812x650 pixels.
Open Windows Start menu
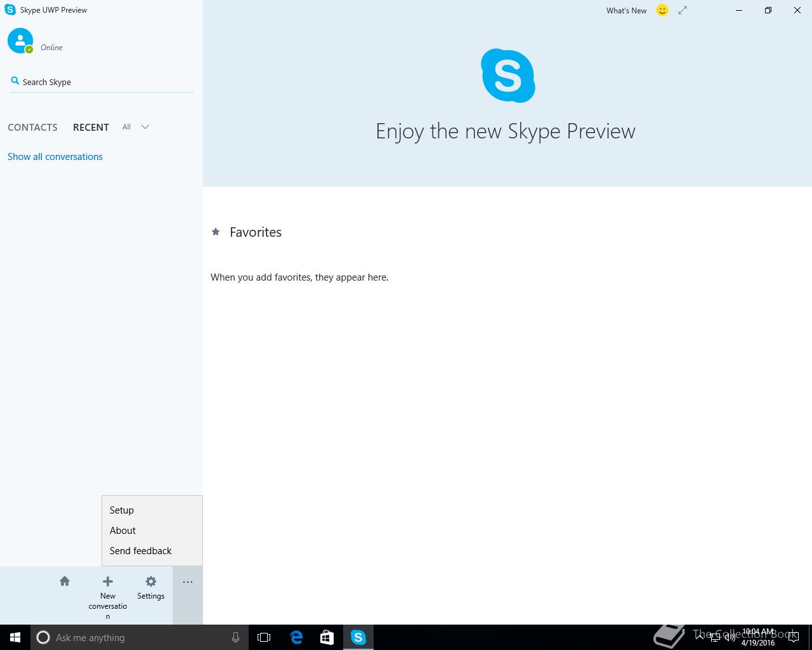coord(15,637)
